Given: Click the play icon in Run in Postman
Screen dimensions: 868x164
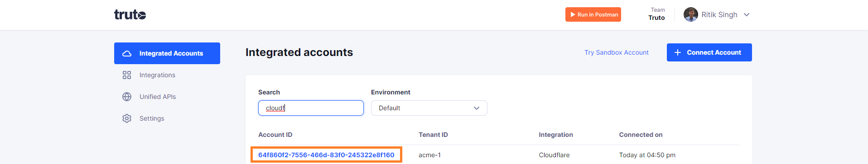Looking at the screenshot, I should [573, 14].
